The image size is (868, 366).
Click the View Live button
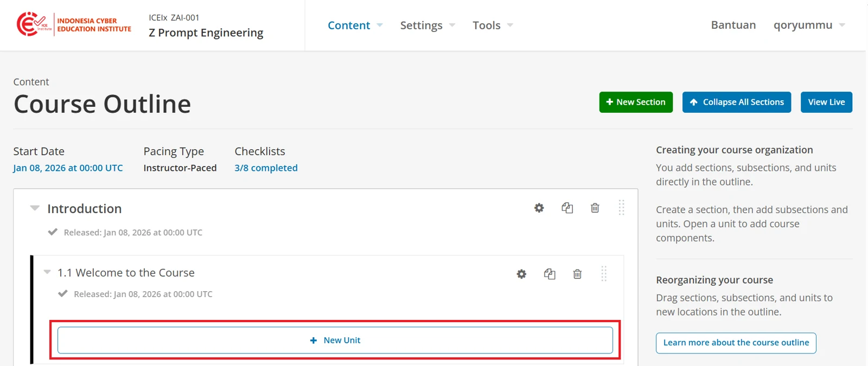(826, 102)
